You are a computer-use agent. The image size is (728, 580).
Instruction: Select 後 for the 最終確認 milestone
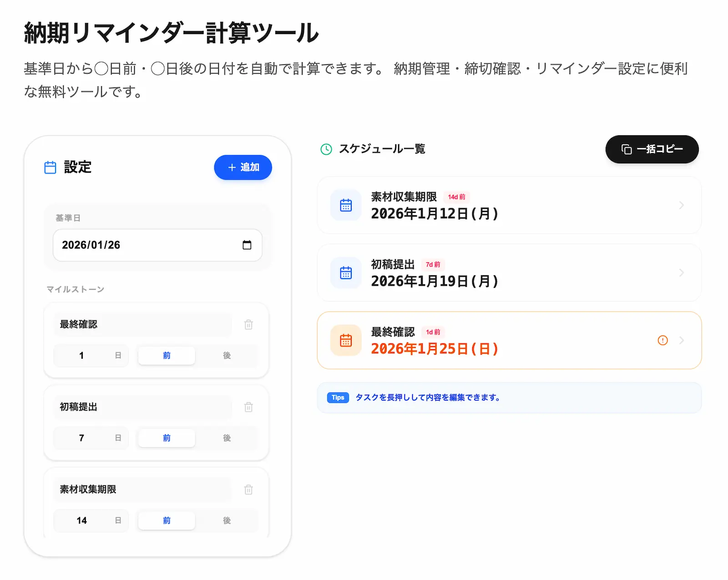coord(227,356)
